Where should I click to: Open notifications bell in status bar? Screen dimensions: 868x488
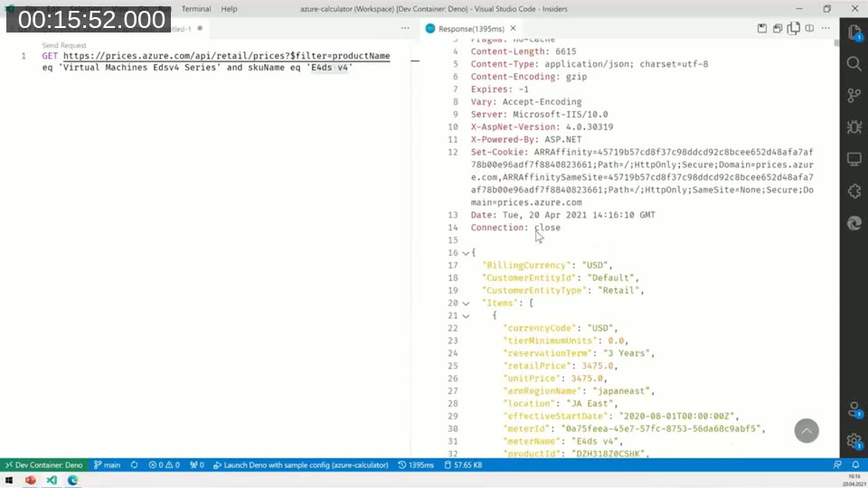(x=855, y=465)
